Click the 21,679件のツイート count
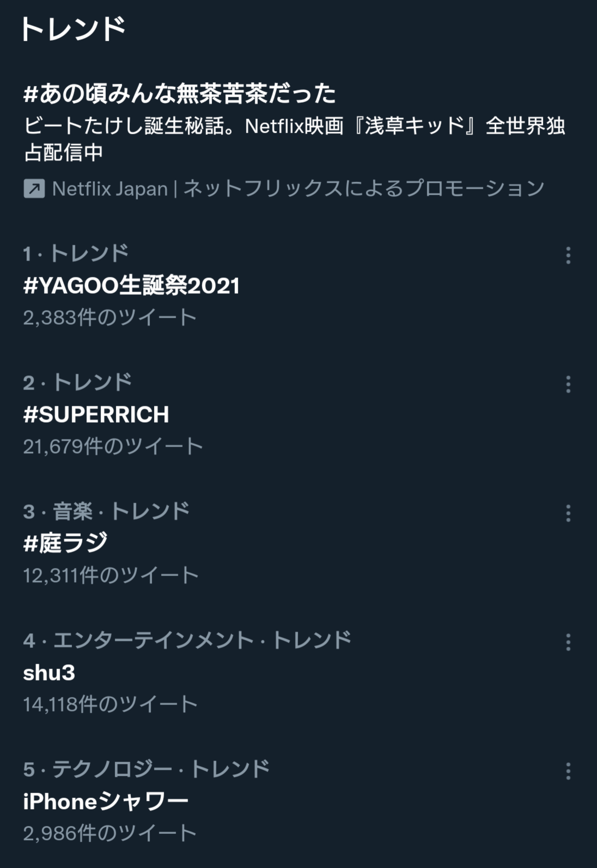The image size is (597, 868). (x=113, y=446)
